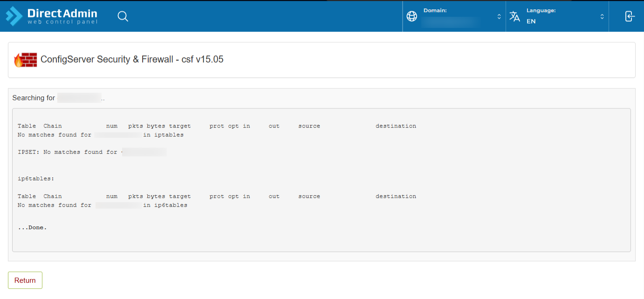644x299 pixels.
Task: Click the '...Done.' output text
Action: [32, 228]
